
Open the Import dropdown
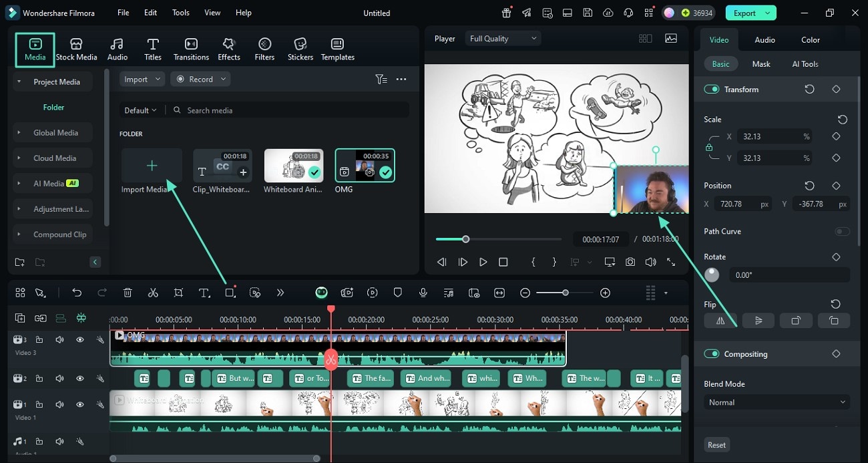142,79
